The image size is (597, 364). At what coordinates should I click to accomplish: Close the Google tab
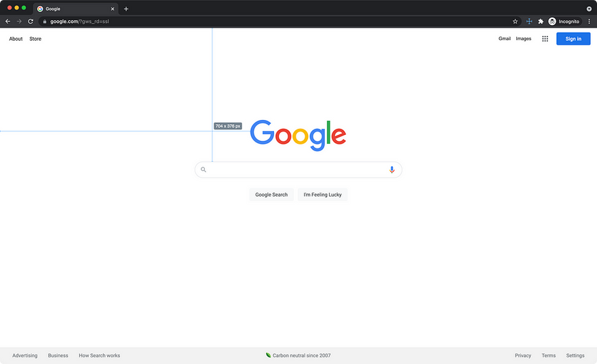(113, 9)
